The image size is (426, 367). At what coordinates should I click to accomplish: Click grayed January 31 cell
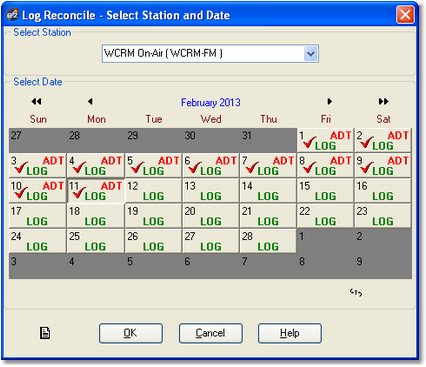point(268,140)
